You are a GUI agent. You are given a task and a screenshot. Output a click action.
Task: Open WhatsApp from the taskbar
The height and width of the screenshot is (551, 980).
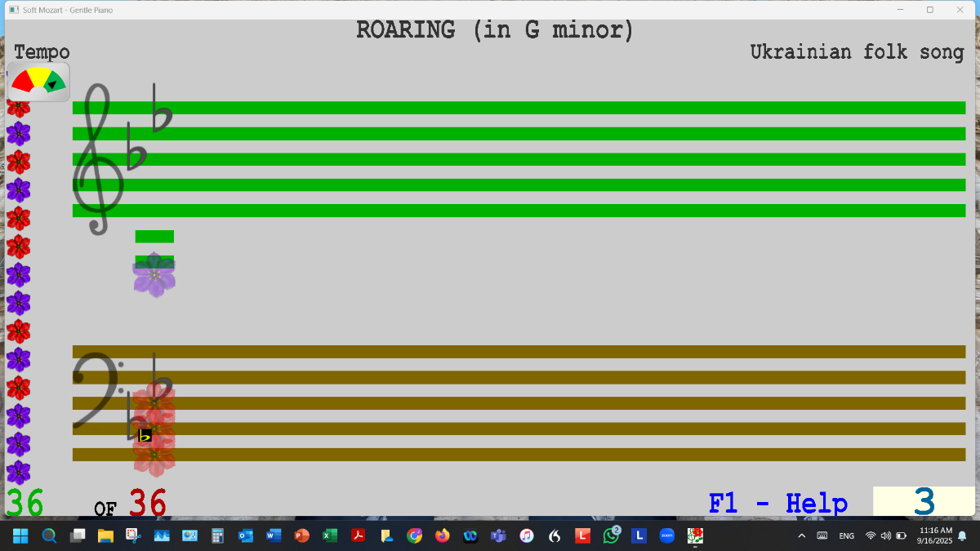(611, 536)
